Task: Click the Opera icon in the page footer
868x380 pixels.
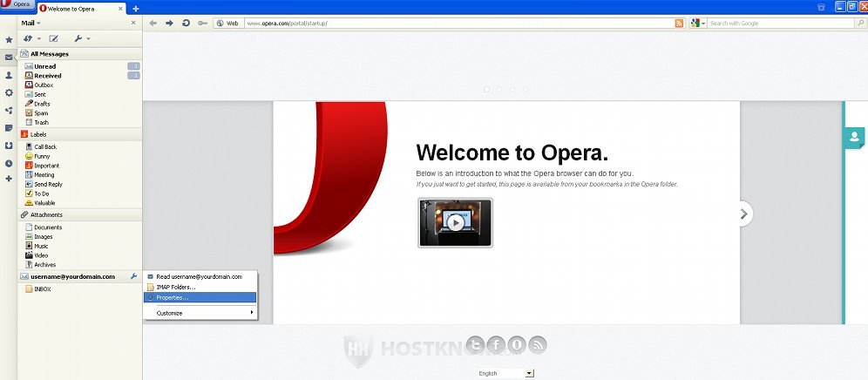Action: click(x=517, y=345)
